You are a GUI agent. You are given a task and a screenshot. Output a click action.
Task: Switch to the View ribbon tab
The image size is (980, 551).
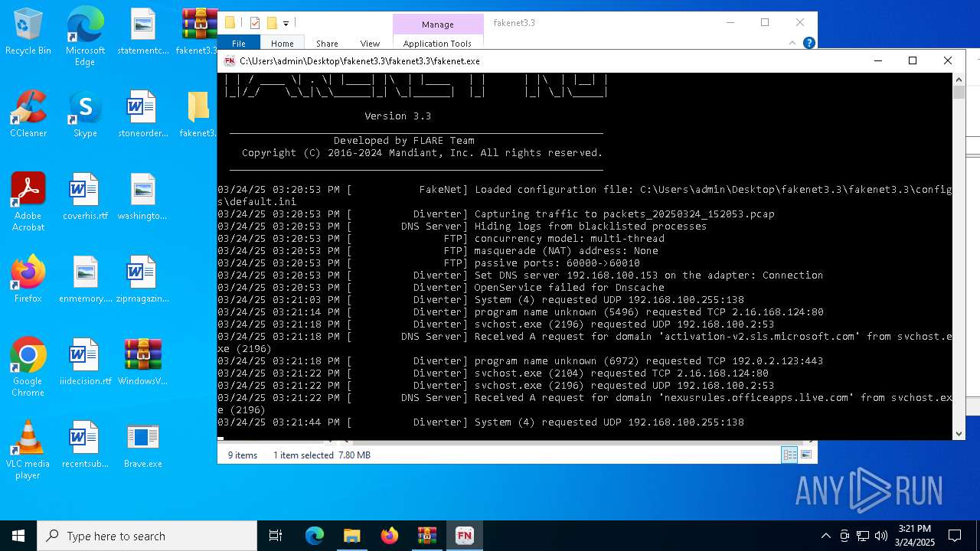370,44
